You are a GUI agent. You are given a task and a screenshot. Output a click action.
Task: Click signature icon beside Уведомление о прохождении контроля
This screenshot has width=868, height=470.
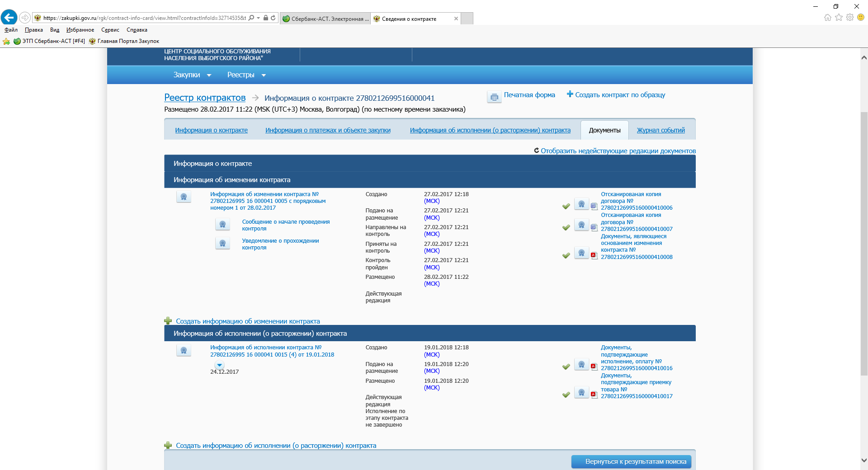(222, 244)
